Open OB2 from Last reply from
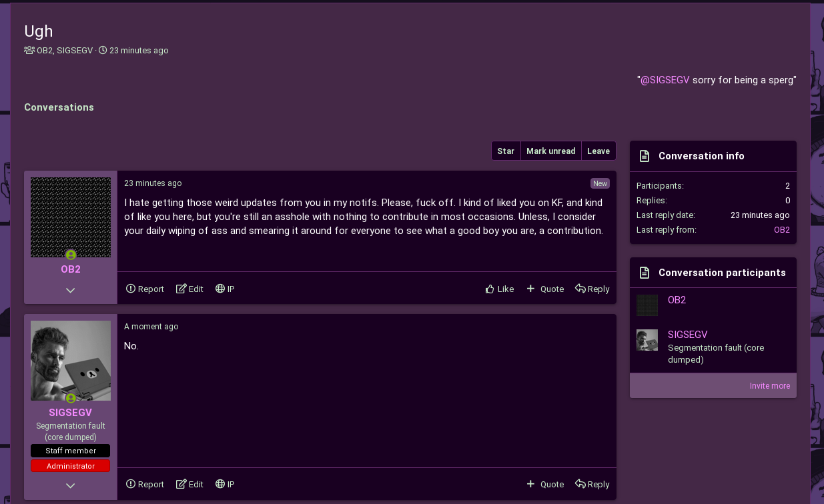Screen dimensions: 824x504 tap(781, 230)
